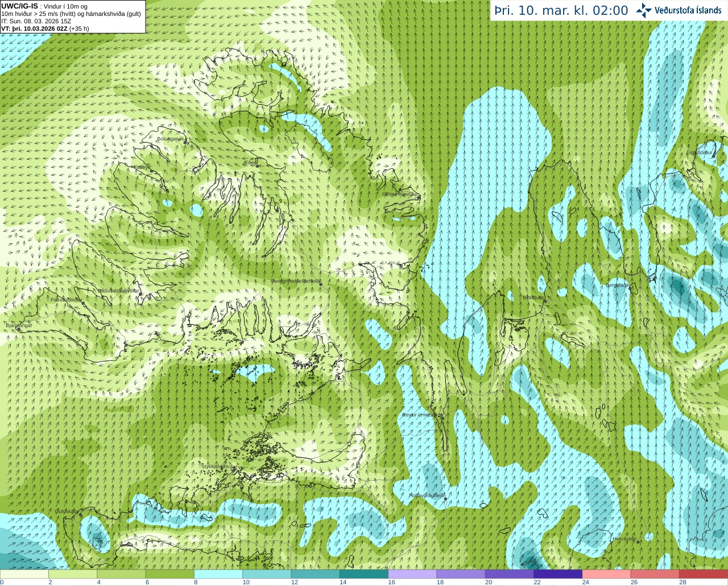Click the 6–8 m/s green legend swatch
The image size is (728, 586).
coord(170,574)
